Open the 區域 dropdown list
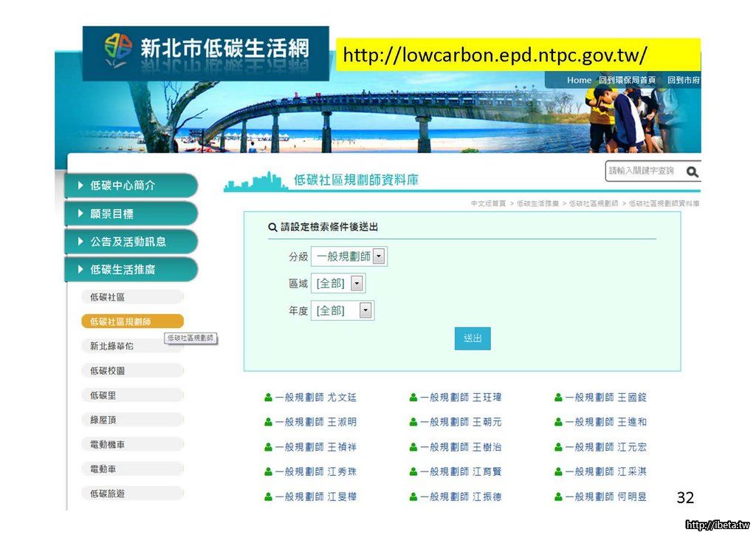 point(357,284)
